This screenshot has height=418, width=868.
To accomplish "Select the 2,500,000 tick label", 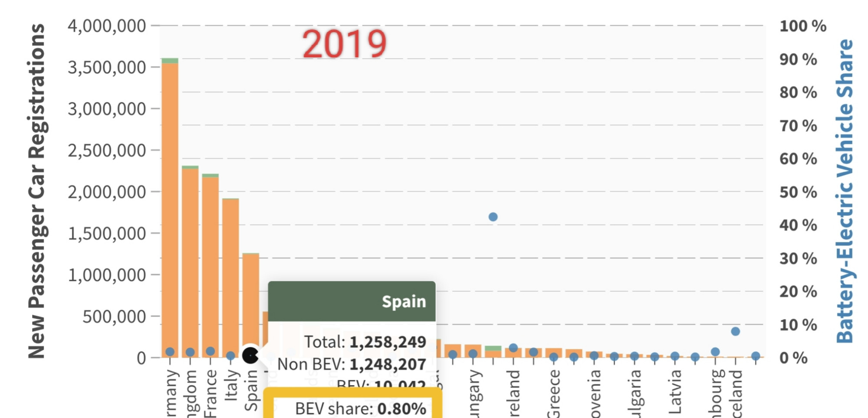I will pos(107,150).
